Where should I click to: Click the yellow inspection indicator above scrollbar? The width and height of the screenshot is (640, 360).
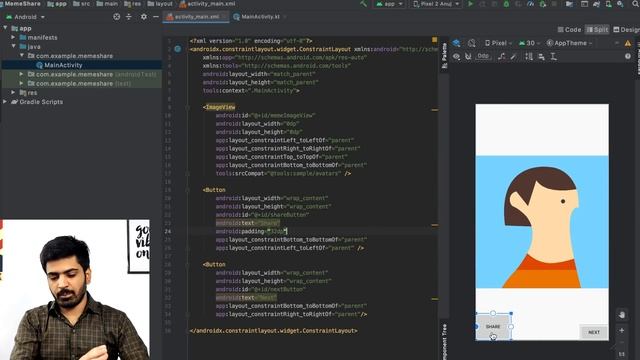[x=434, y=40]
